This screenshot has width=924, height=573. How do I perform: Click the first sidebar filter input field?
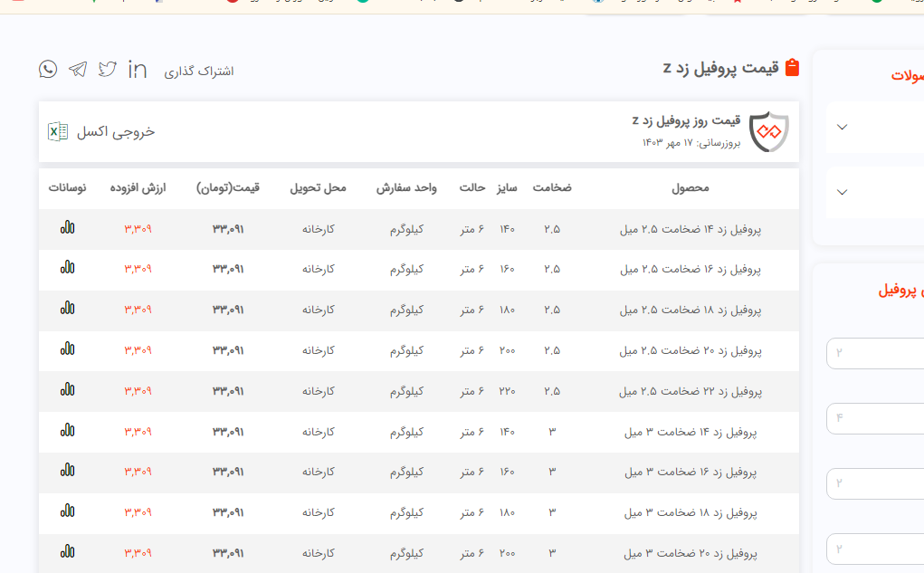click(874, 353)
